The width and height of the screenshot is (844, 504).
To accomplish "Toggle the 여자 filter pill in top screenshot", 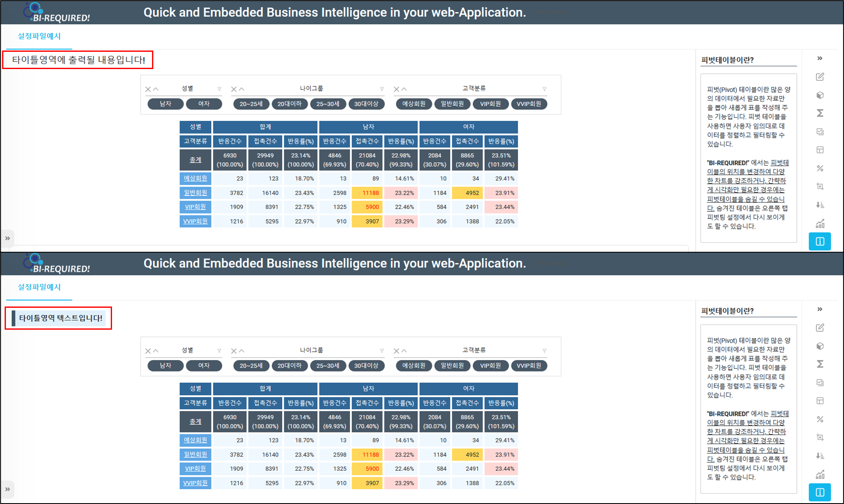I will (x=204, y=104).
